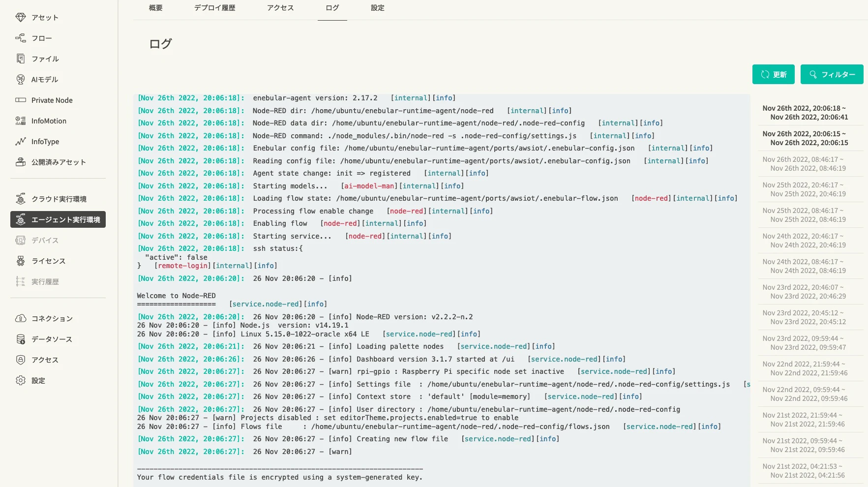Select the エージェント実行環境 sidebar item

[58, 219]
